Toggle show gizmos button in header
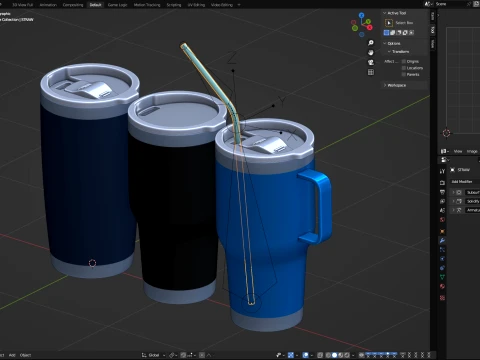 tap(292, 355)
